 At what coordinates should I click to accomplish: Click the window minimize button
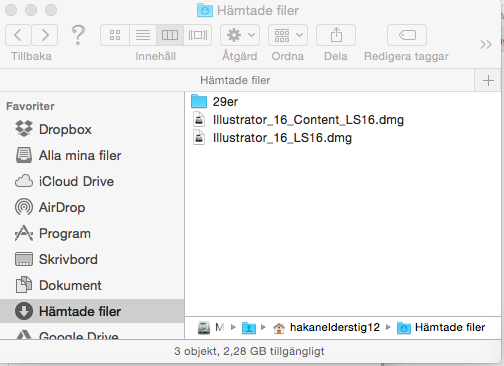(x=31, y=10)
